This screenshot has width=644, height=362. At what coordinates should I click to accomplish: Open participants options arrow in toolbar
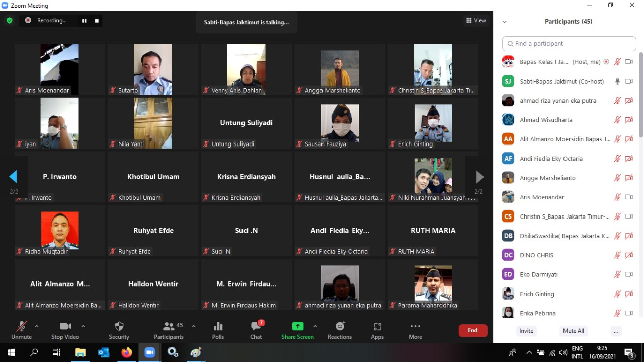pos(194,326)
